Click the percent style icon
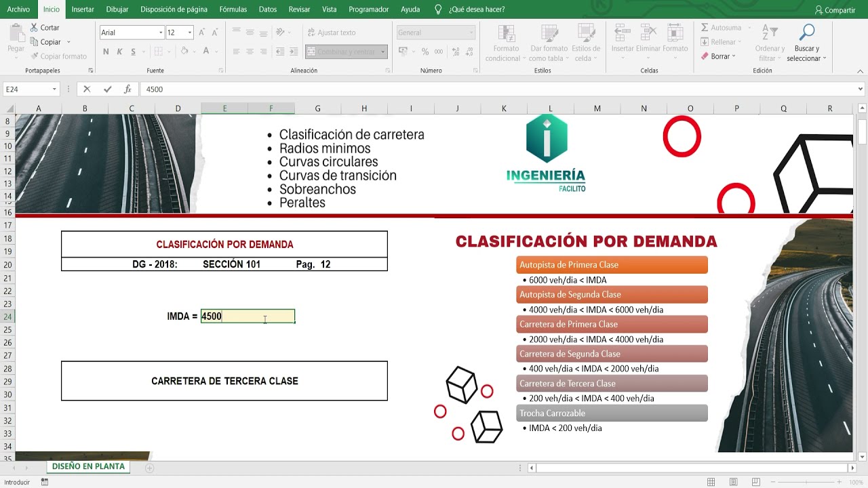This screenshot has width=868, height=488. coord(425,52)
